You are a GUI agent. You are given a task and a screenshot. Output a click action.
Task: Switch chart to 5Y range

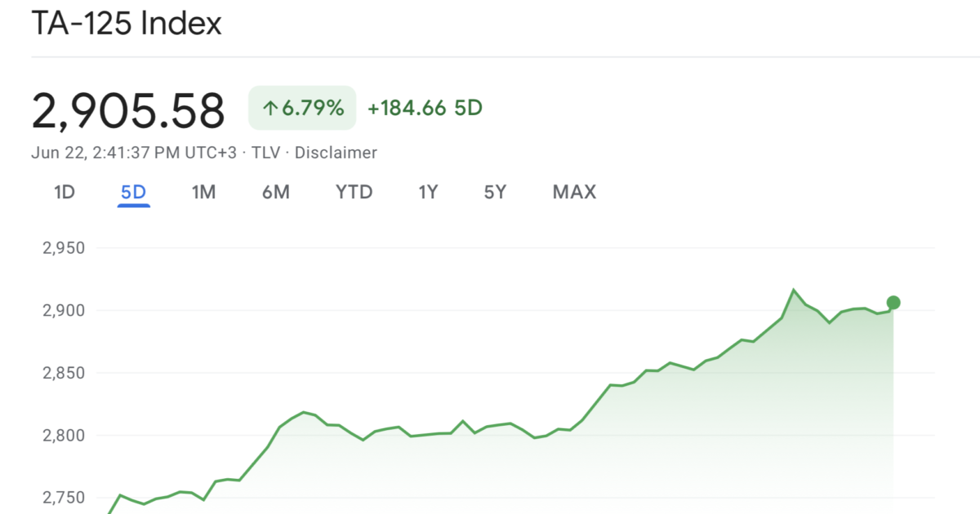click(495, 193)
